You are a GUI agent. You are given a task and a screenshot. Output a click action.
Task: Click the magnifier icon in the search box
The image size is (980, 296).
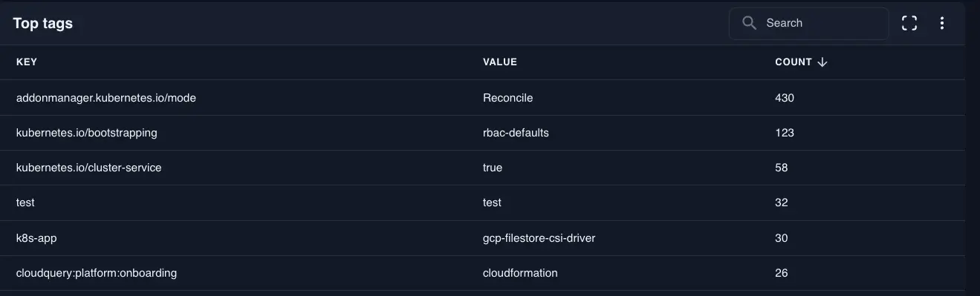(749, 23)
